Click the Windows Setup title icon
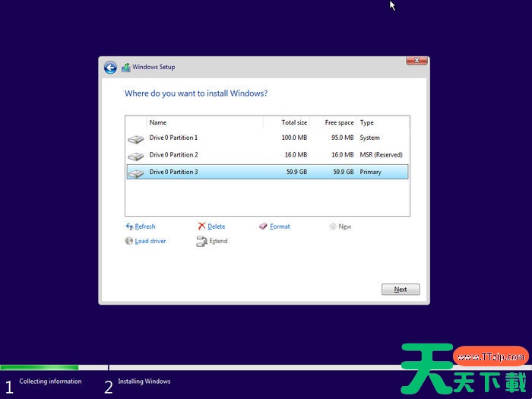 pyautogui.click(x=126, y=67)
